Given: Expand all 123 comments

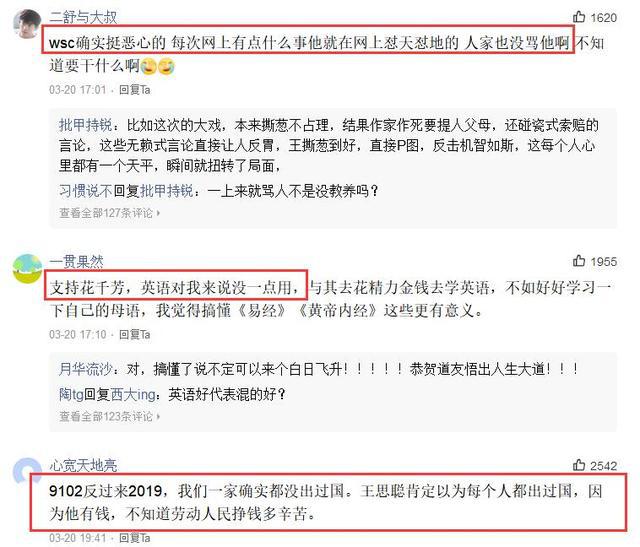Looking at the screenshot, I should [109, 416].
